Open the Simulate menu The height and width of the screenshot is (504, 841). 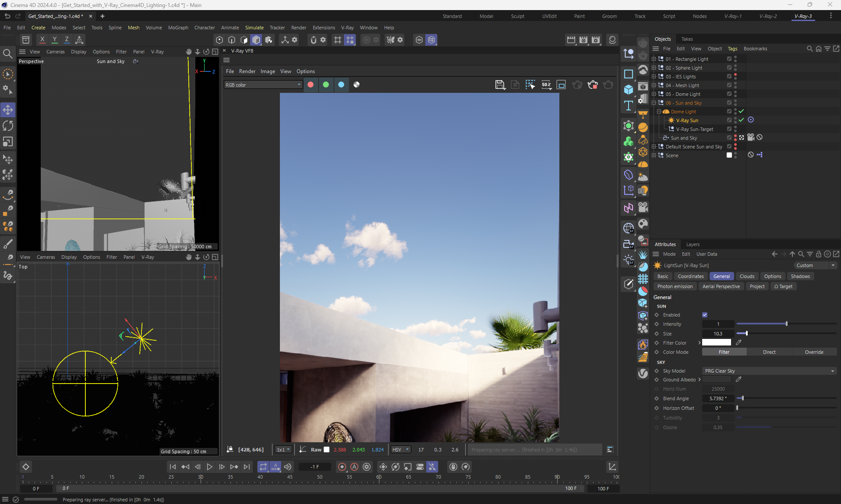(254, 28)
